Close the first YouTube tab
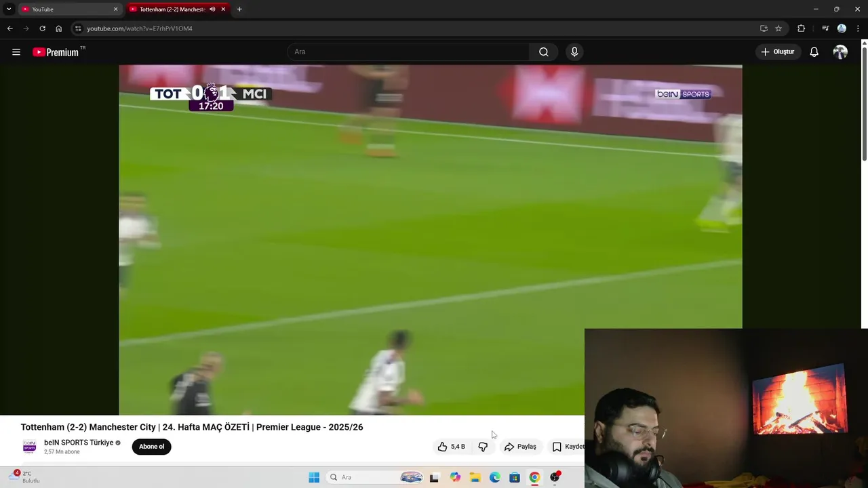Screen dimensions: 868x488 coord(115,9)
